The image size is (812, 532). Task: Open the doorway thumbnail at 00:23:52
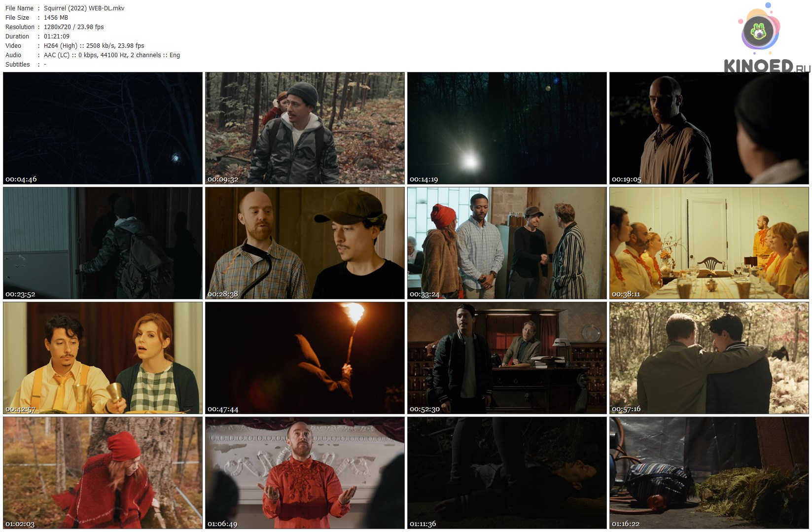(103, 243)
